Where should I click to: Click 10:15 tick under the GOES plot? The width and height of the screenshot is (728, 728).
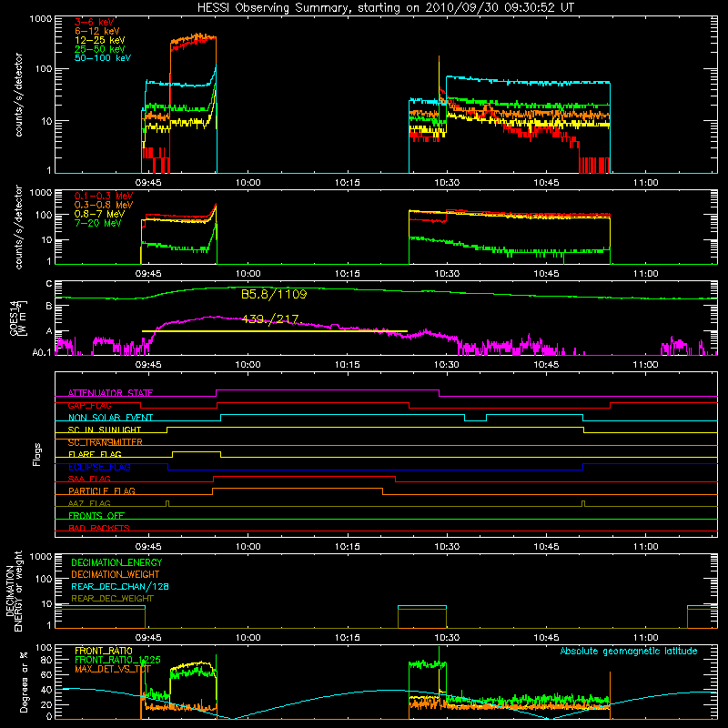(x=348, y=365)
